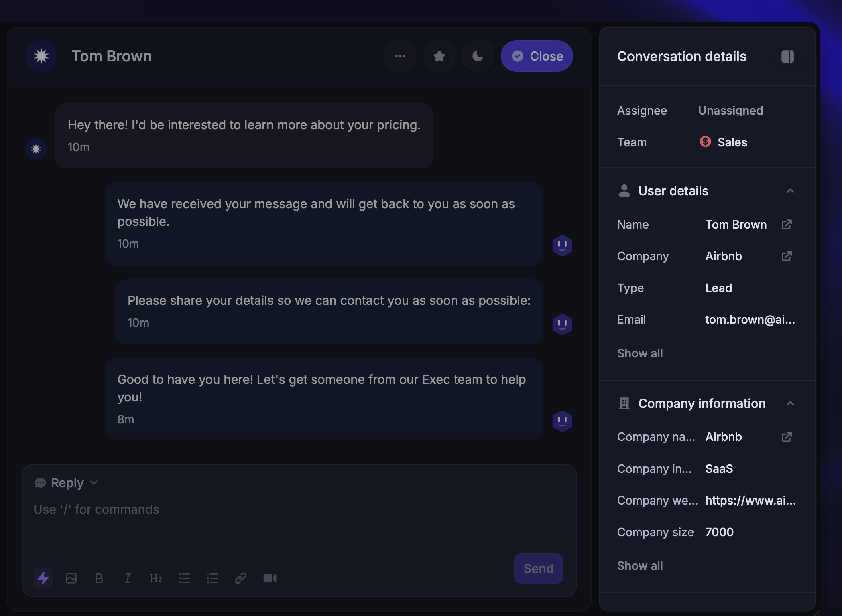Insert a numbered list

click(212, 578)
